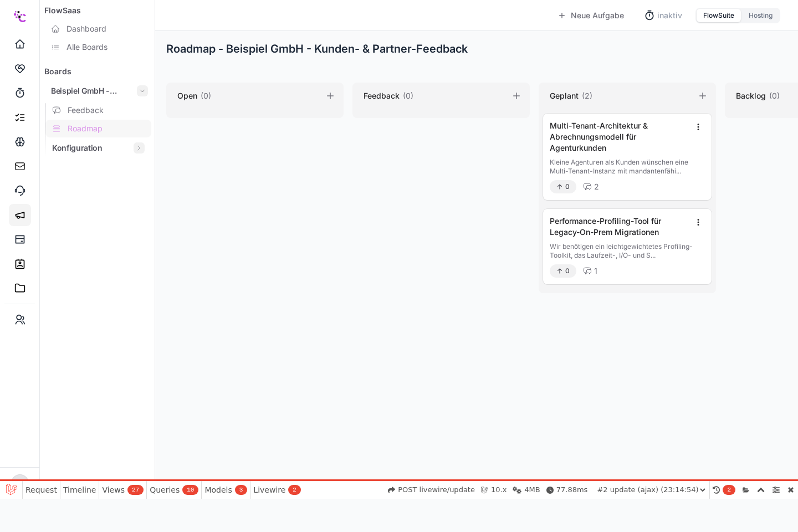Click the 77.88ms duration indicator

point(566,490)
